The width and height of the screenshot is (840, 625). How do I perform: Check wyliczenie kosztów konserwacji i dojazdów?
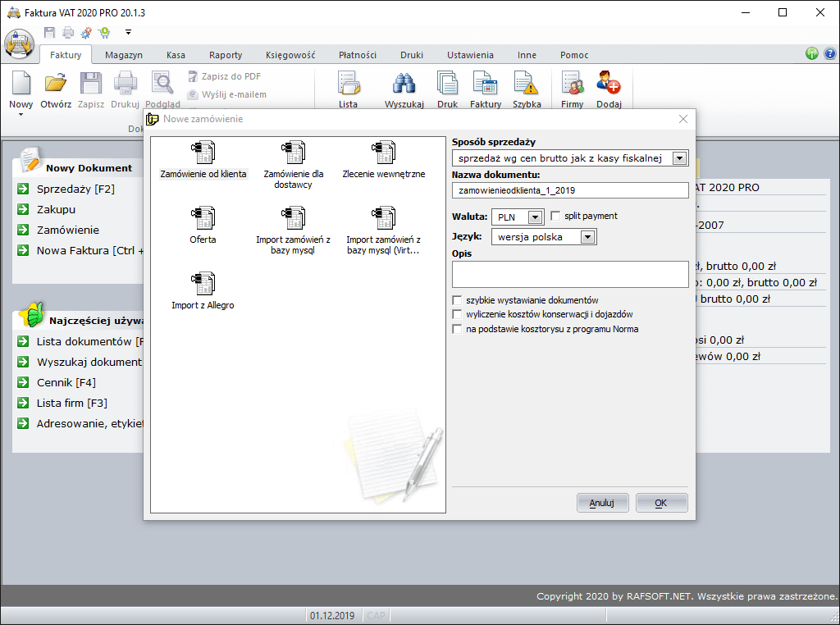click(457, 315)
